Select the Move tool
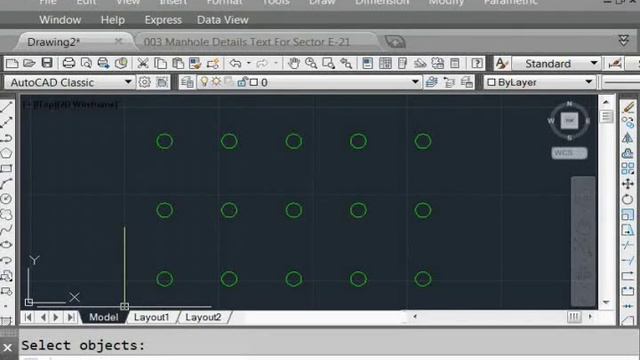Viewport: 640px width, 360px height. point(628,184)
